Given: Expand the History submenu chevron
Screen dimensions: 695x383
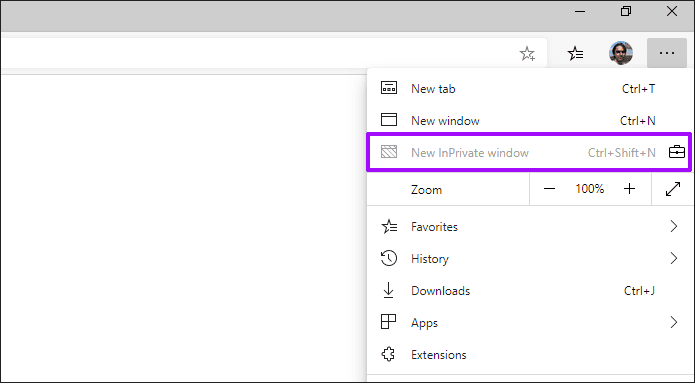Looking at the screenshot, I should click(674, 258).
